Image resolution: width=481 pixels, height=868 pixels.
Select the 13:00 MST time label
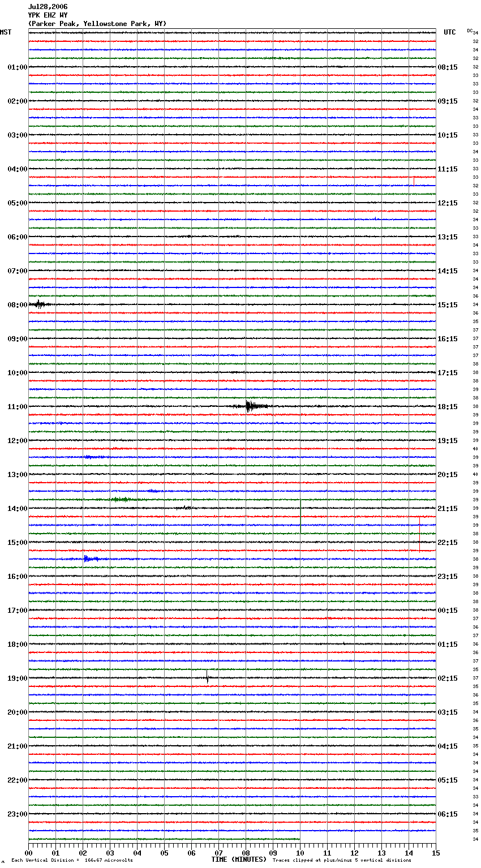pyautogui.click(x=18, y=475)
